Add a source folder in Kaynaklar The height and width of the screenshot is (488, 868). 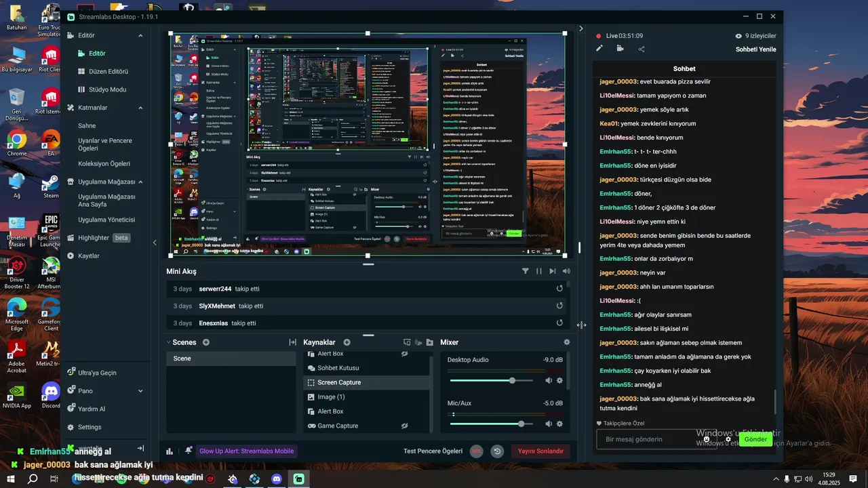point(430,342)
